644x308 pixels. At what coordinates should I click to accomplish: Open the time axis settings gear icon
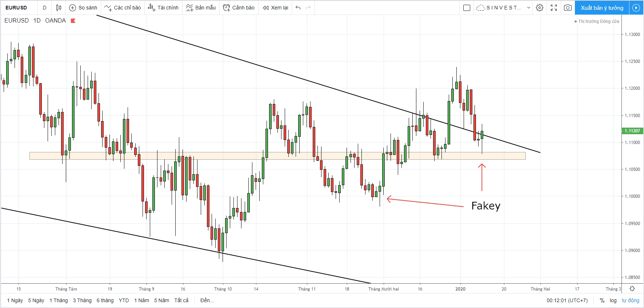pyautogui.click(x=632, y=289)
